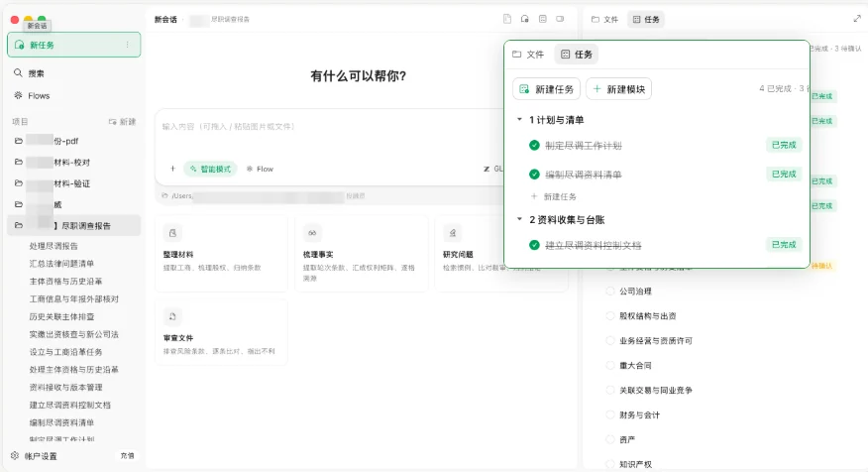Click green check icon of 编制尽调资料清单
The image size is (868, 472).
point(534,174)
